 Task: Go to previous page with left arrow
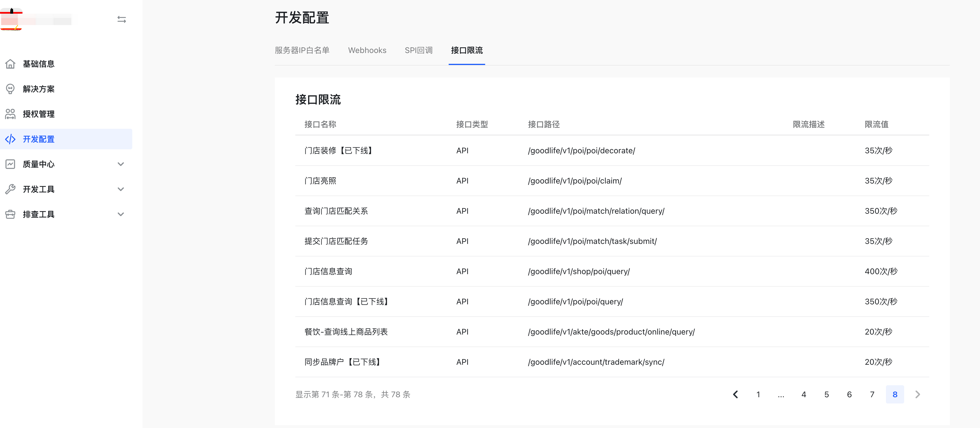click(735, 395)
